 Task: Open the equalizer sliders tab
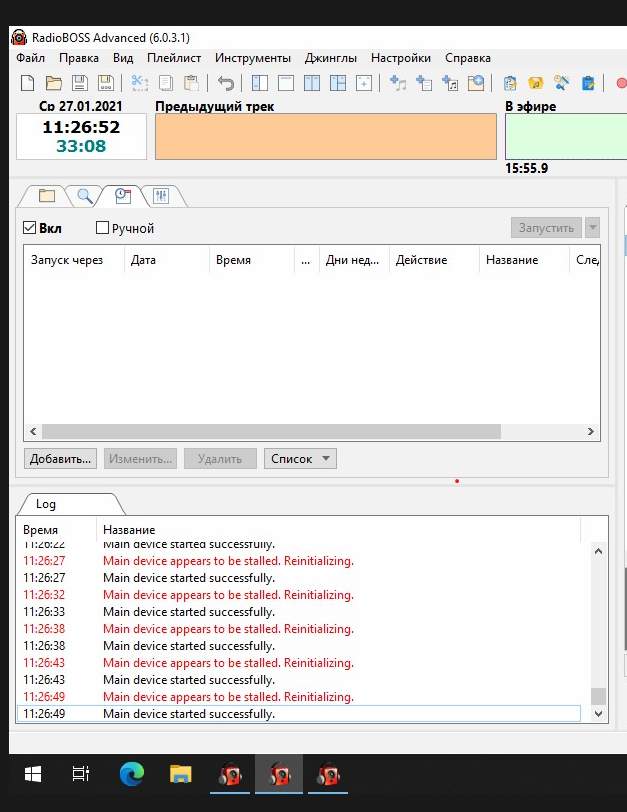(x=161, y=195)
